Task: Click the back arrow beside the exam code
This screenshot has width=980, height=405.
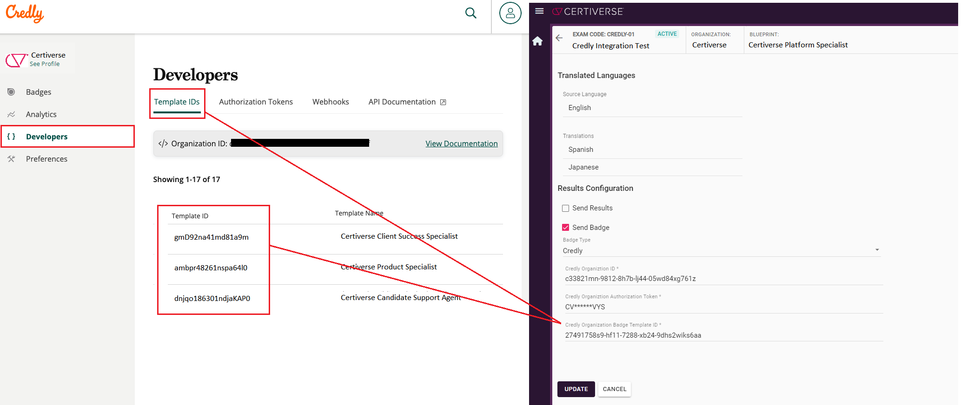Action: [x=559, y=38]
